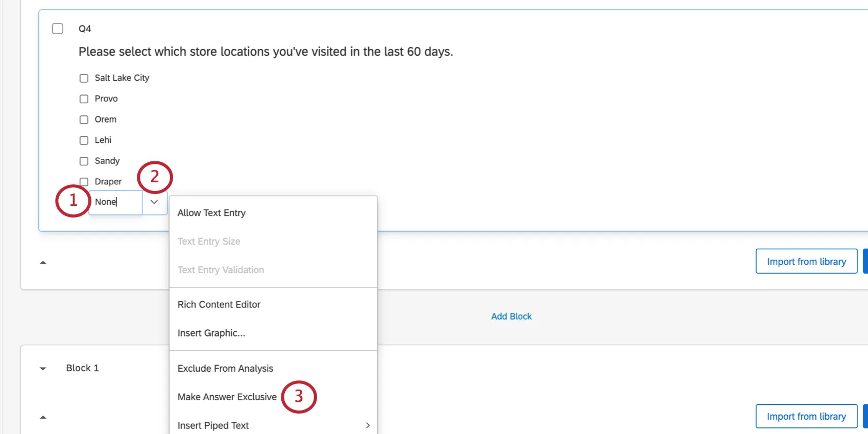Check the Provo store option

[84, 99]
